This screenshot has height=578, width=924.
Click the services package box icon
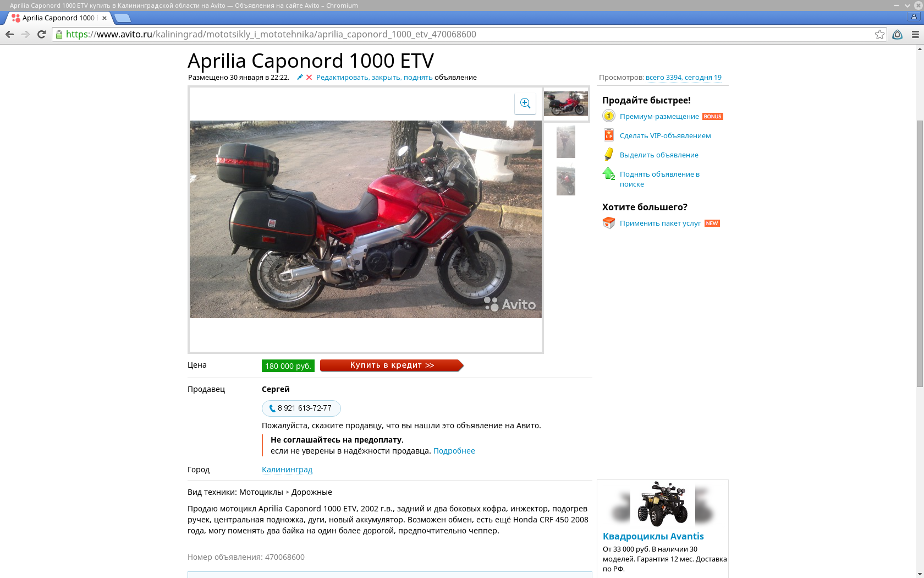(x=609, y=223)
